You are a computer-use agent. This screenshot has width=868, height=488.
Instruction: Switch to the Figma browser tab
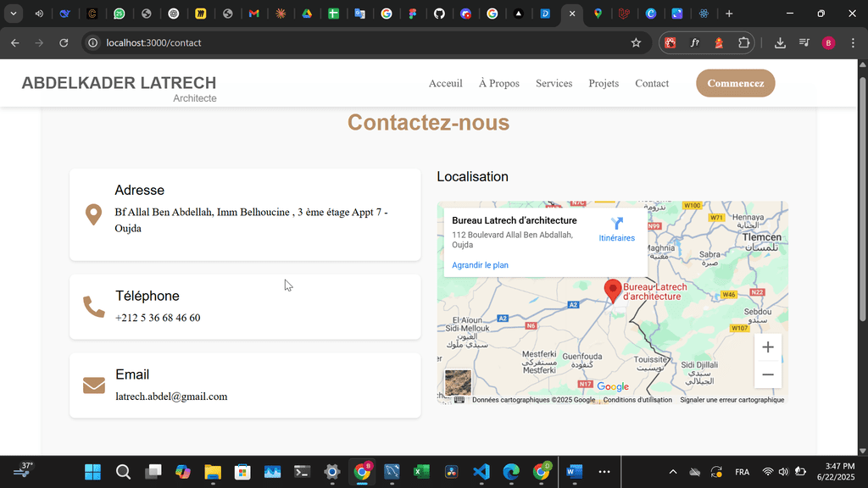click(413, 14)
